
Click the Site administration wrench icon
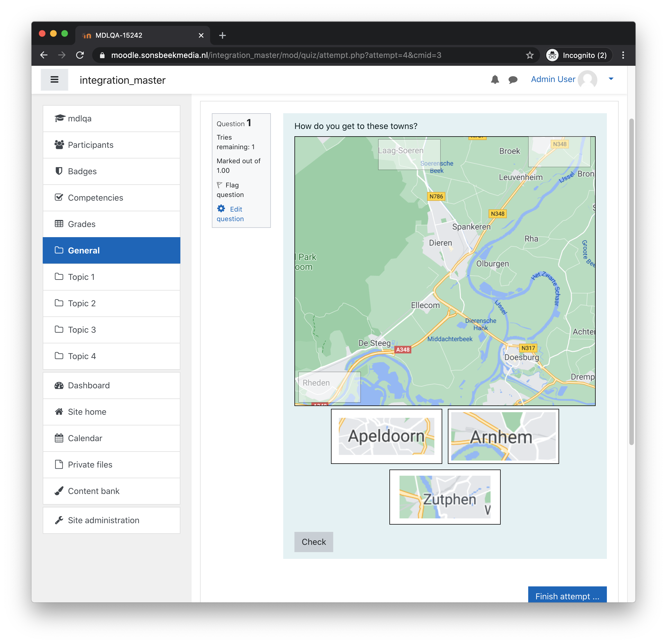pos(59,520)
